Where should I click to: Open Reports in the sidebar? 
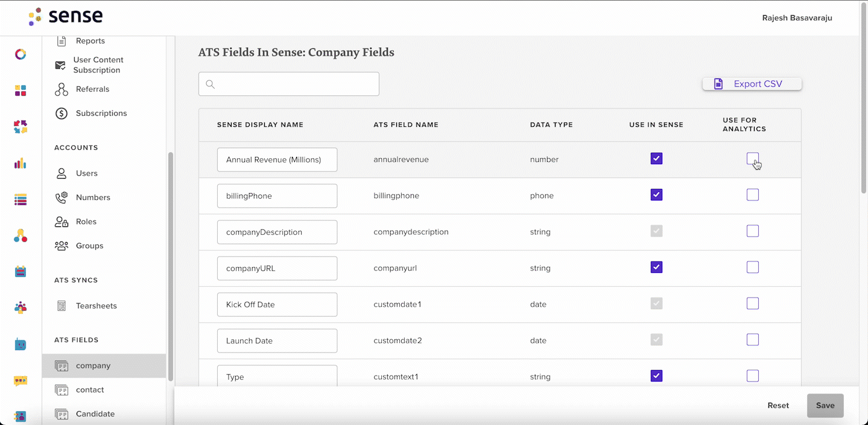point(90,41)
